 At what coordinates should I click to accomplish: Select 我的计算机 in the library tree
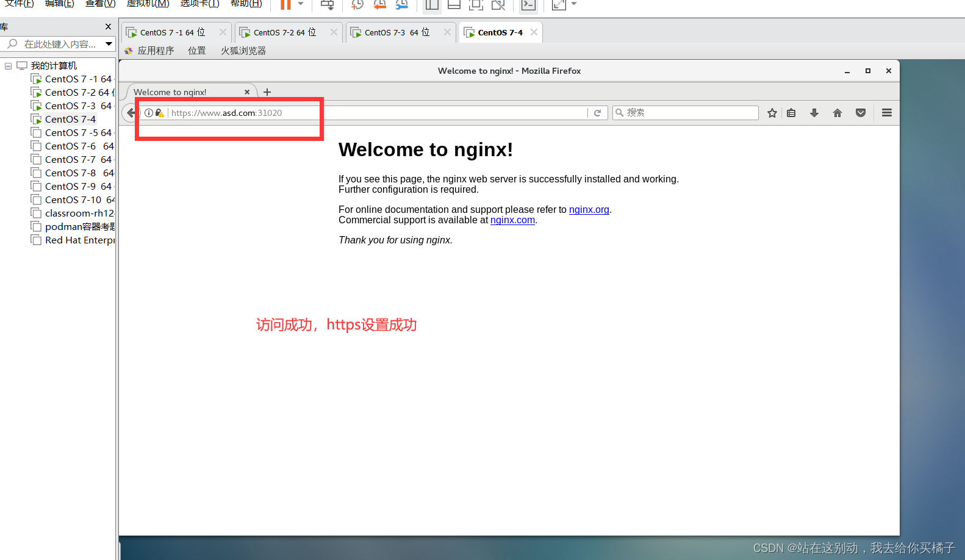[x=54, y=65]
